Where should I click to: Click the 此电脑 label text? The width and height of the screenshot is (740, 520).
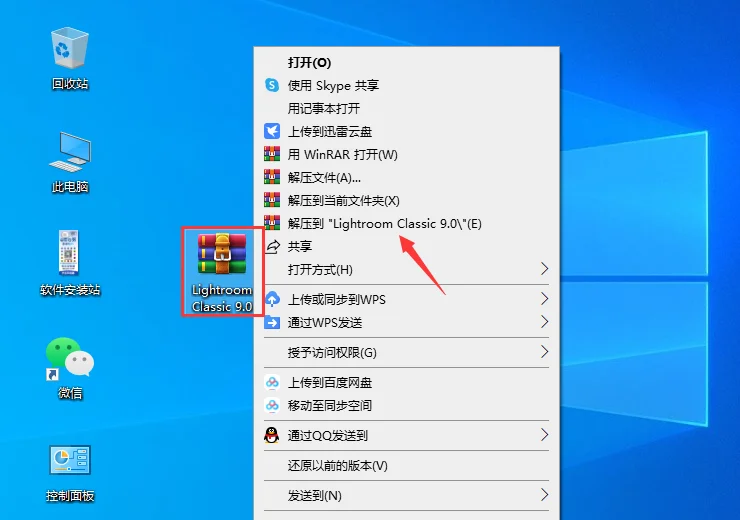tap(70, 187)
